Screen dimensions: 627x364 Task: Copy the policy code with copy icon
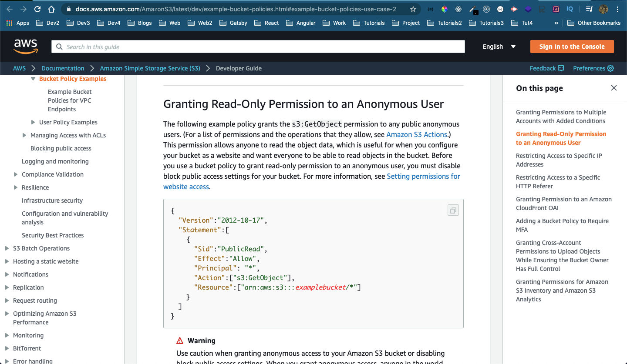(x=453, y=210)
